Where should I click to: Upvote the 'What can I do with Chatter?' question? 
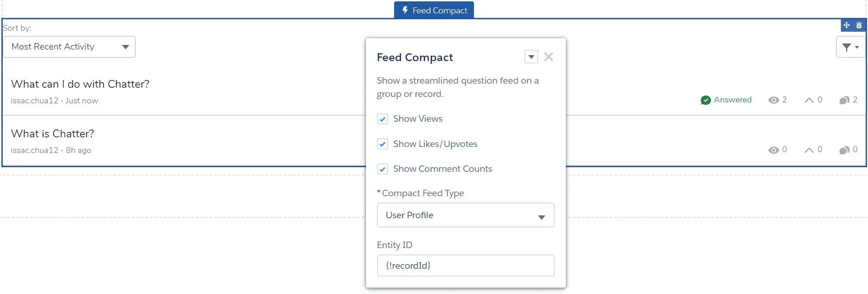(x=809, y=100)
